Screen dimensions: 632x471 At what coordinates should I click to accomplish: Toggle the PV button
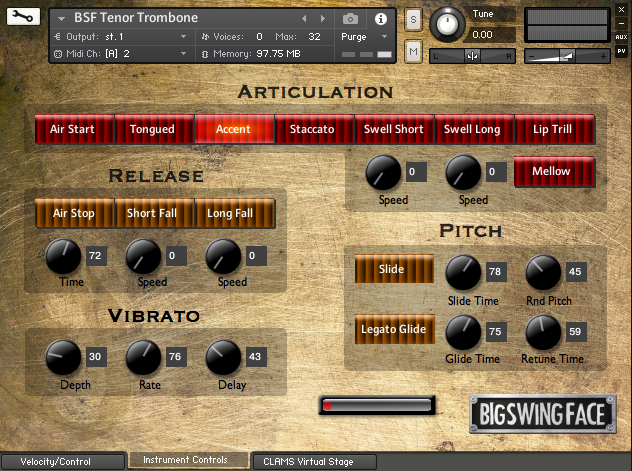[x=621, y=51]
